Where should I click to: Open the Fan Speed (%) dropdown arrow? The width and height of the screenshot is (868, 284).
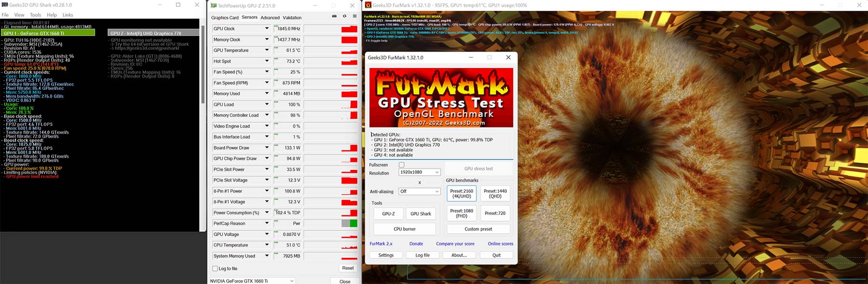coord(267,72)
